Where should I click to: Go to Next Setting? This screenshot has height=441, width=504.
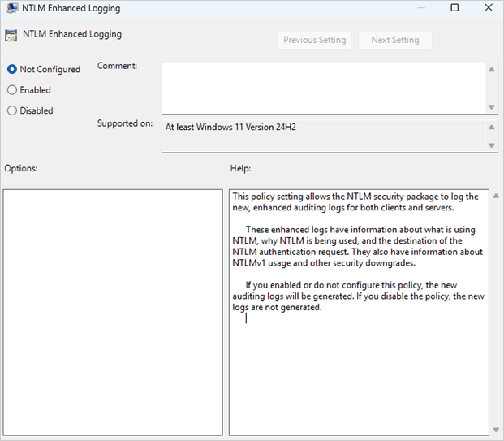pyautogui.click(x=395, y=40)
